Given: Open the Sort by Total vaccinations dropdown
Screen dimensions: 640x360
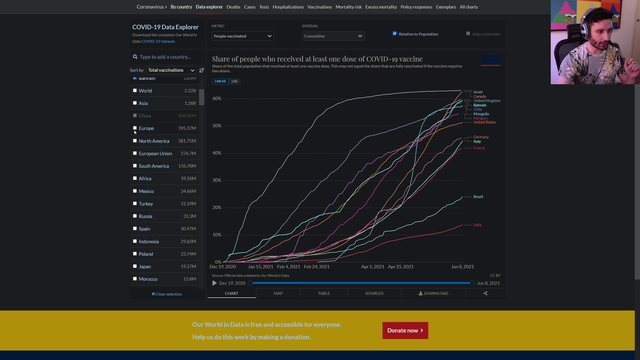Looking at the screenshot, I should 171,70.
